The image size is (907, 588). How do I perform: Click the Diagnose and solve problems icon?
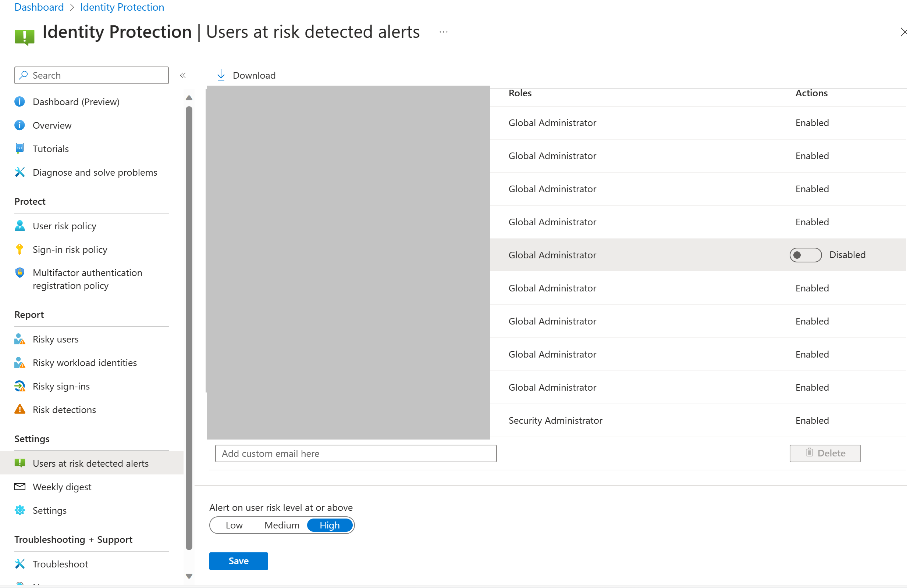point(19,172)
